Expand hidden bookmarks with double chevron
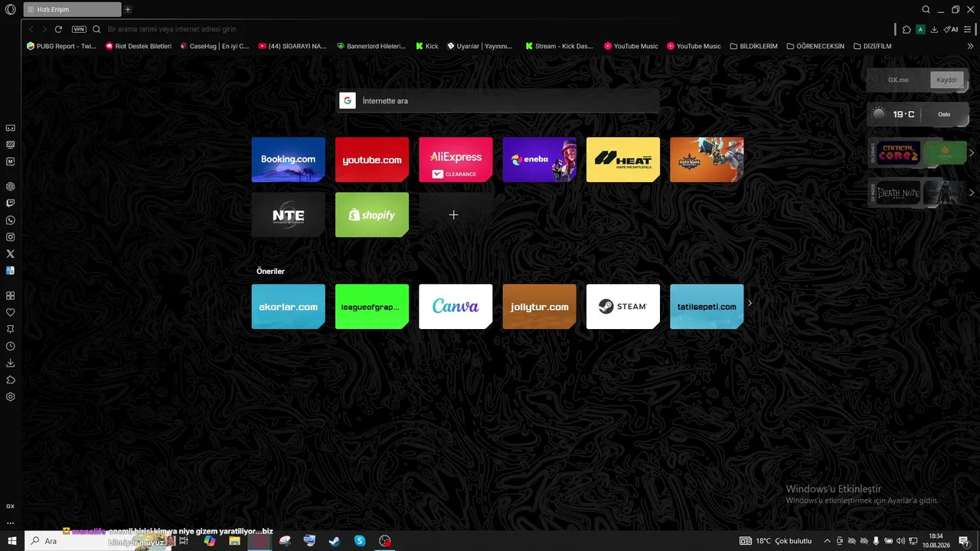Screen dimensions: 980x551 [x=971, y=46]
